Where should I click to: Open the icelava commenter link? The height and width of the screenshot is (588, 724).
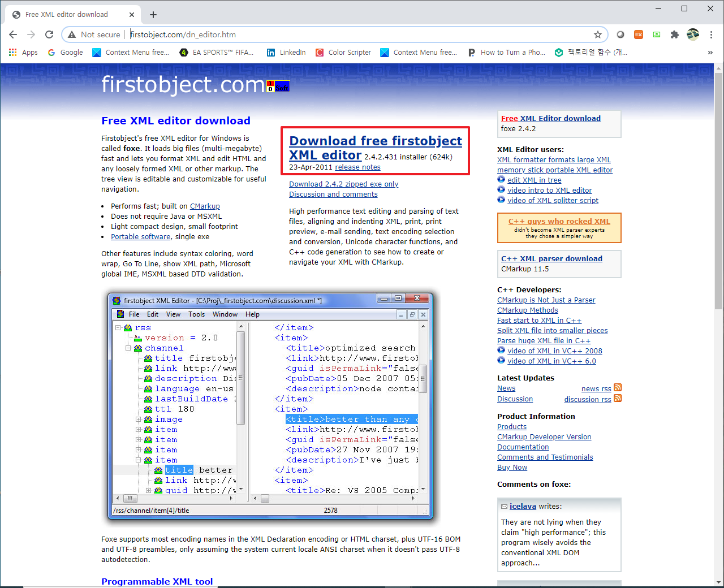[x=523, y=507]
